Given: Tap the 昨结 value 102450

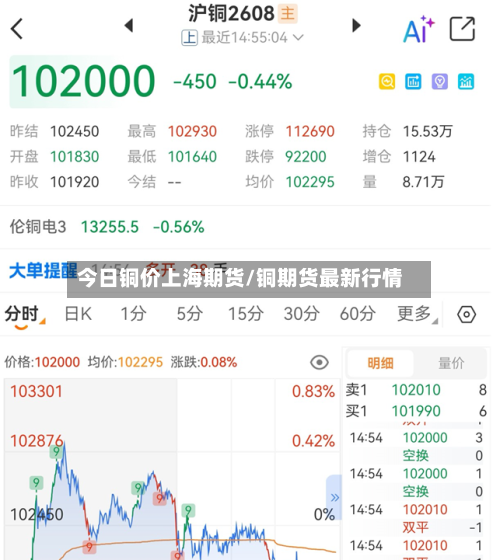Looking at the screenshot, I should click(74, 131).
